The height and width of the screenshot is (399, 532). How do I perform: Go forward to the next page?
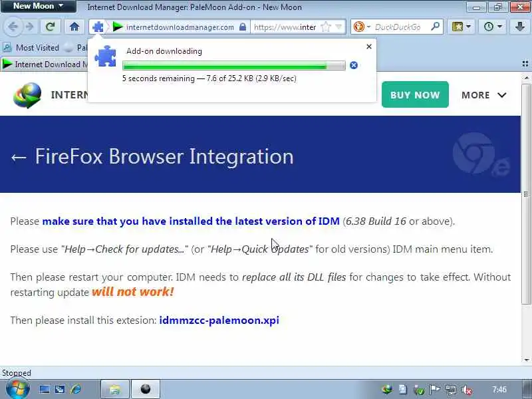point(30,27)
